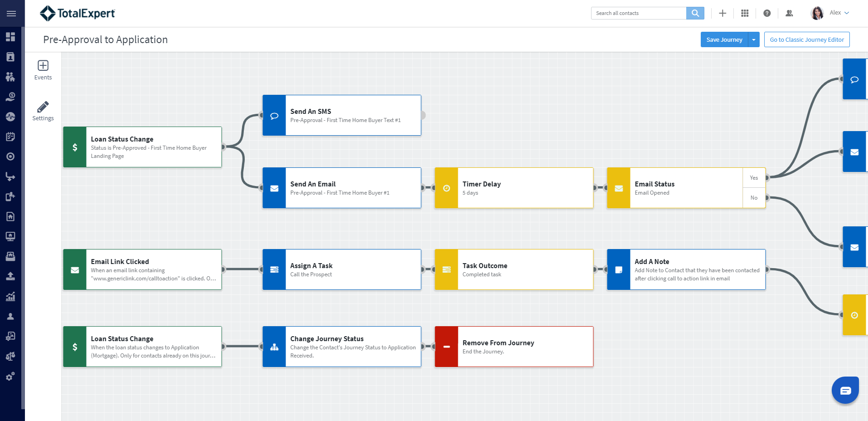Screen dimensions: 868x421
Task: Click the plus add icon in the header
Action: tap(723, 13)
